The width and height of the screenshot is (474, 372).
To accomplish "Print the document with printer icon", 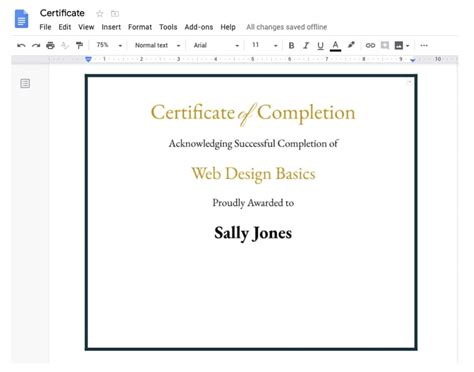I will click(50, 45).
